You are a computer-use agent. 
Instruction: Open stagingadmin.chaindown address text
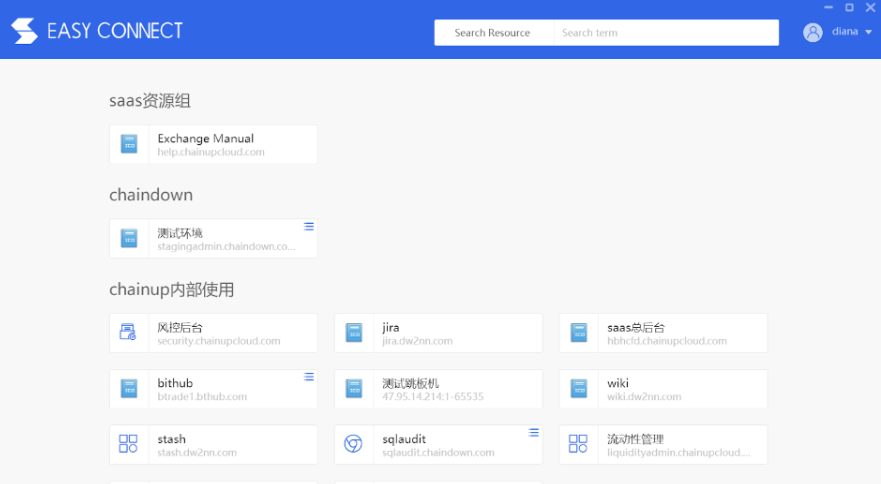click(x=226, y=246)
